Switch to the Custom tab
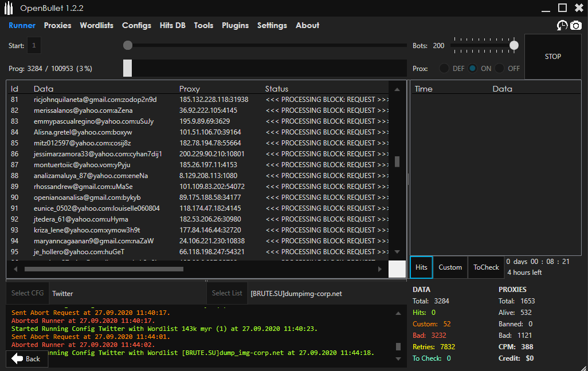The width and height of the screenshot is (588, 371). [450, 267]
